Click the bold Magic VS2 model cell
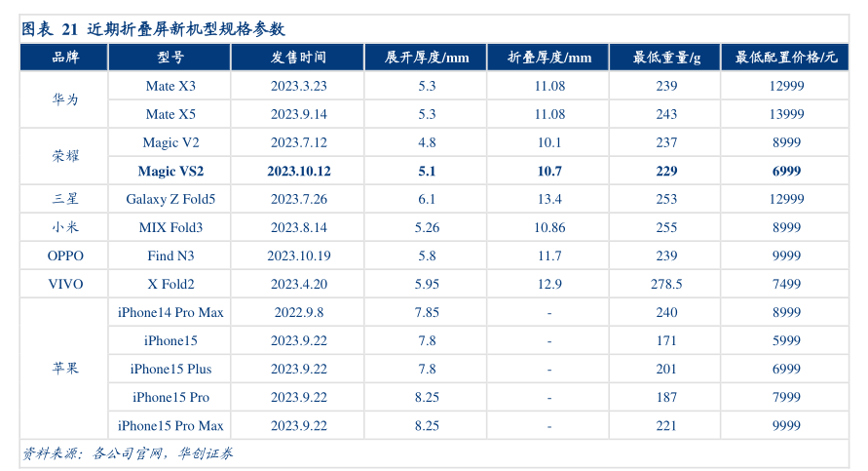Viewport: 868px width, 471px height. point(170,171)
